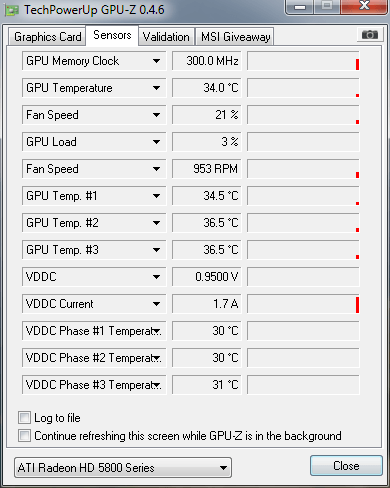Screen dimensions: 390x488
Task: Open the Validation tab
Action: [166, 36]
